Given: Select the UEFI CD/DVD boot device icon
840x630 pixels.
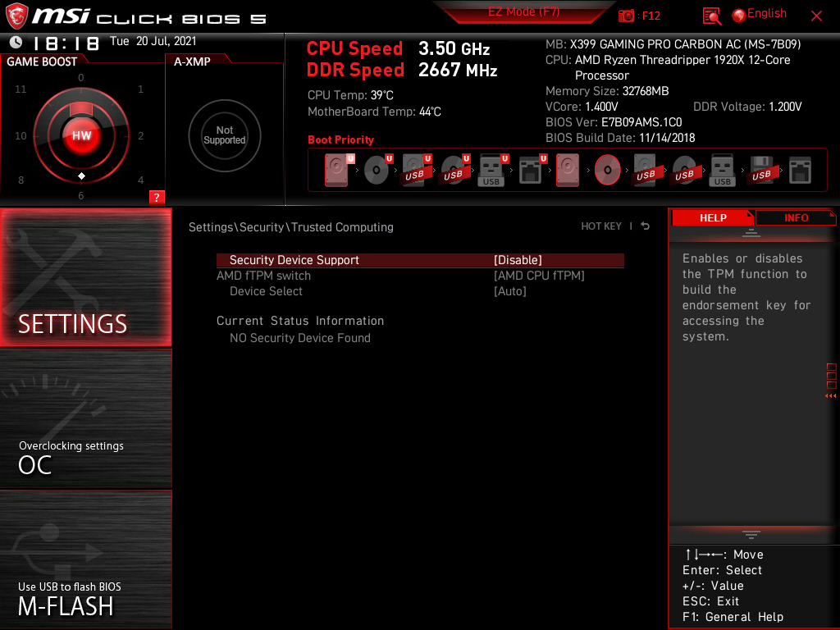Looking at the screenshot, I should (377, 170).
